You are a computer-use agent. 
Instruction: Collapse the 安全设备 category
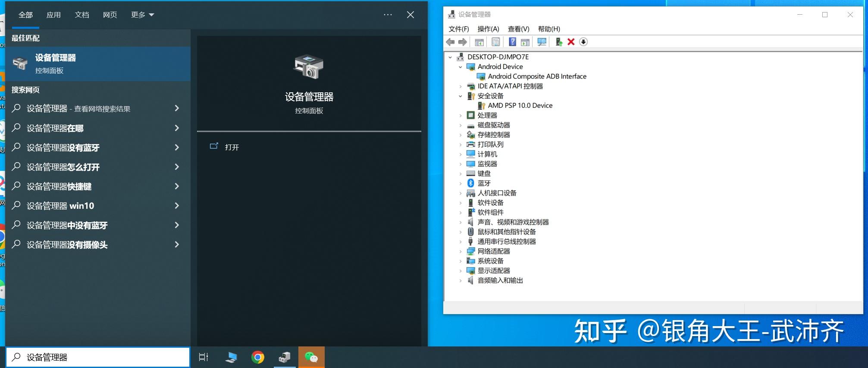click(x=461, y=96)
